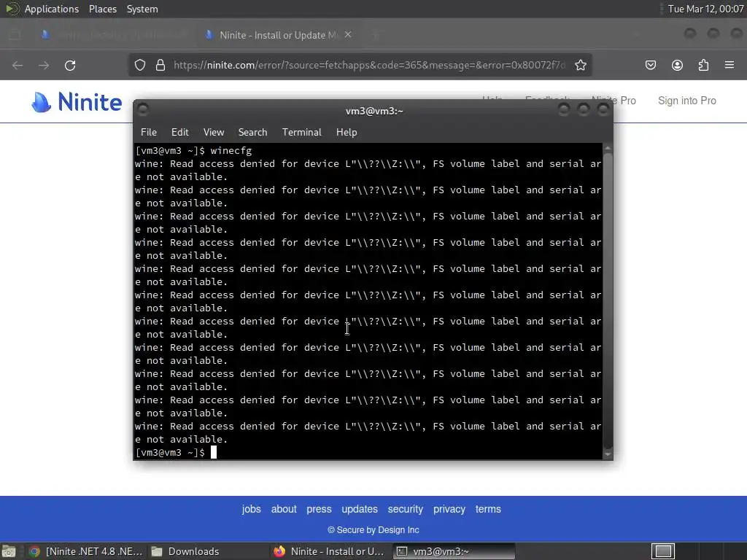Screen dimensions: 747x560
Task: Close the Ninite browser tab
Action: pyautogui.click(x=348, y=35)
